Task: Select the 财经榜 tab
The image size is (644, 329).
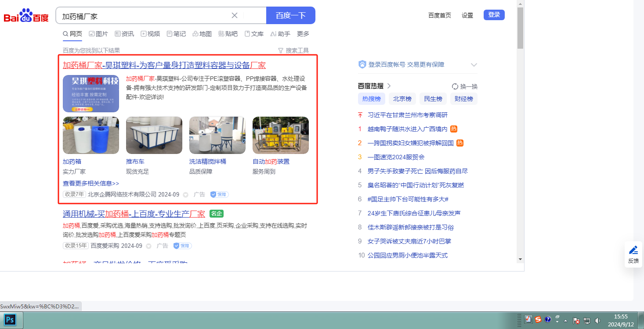Action: point(464,99)
